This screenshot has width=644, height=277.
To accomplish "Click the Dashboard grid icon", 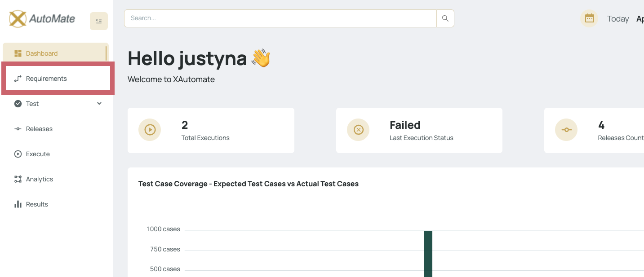I will pos(18,53).
